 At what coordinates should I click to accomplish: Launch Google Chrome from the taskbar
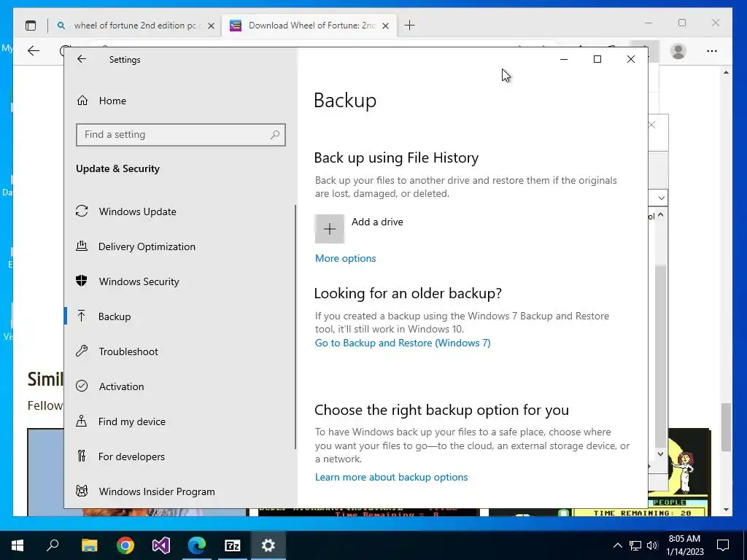coord(125,545)
